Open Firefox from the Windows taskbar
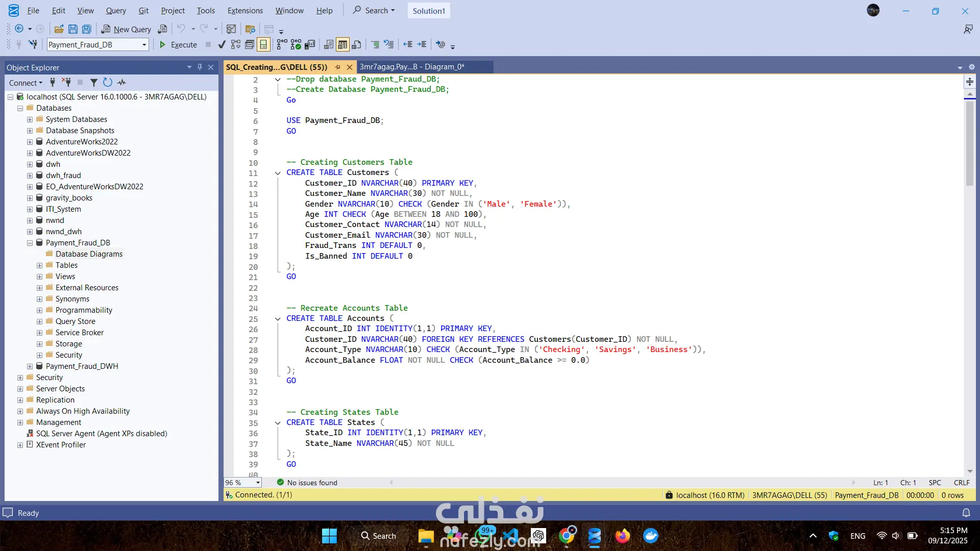Image resolution: width=980 pixels, height=551 pixels. [x=622, y=536]
